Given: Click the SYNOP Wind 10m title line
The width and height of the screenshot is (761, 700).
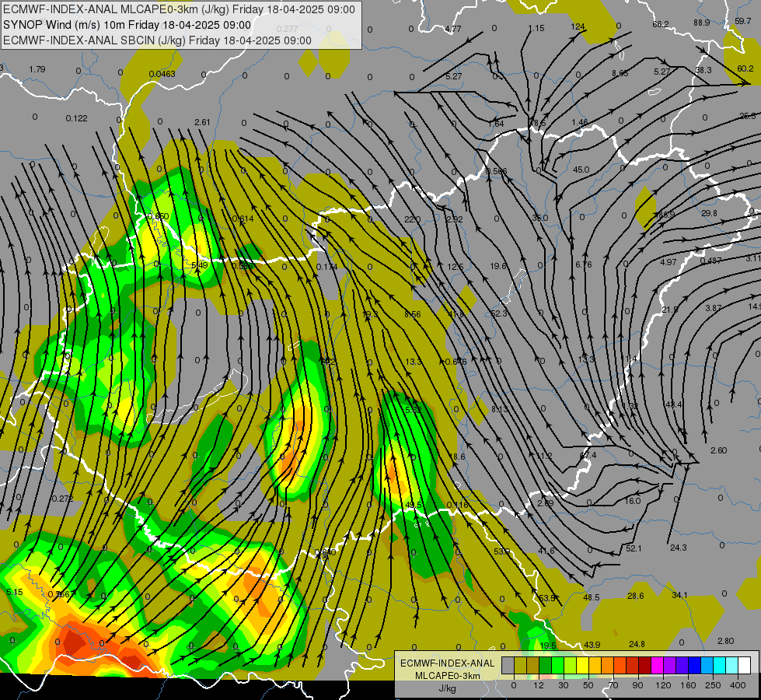Looking at the screenshot, I should tap(127, 25).
